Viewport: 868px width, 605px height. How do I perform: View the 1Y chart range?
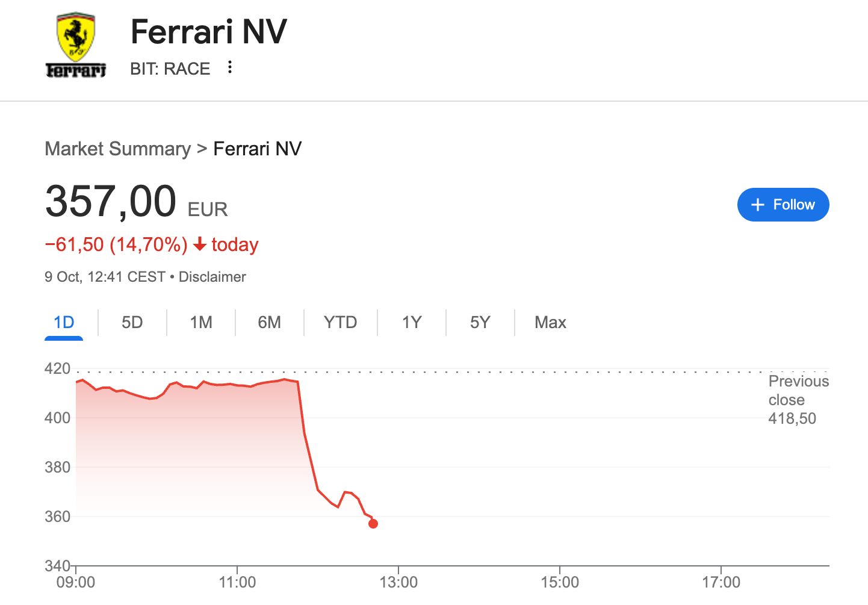412,323
